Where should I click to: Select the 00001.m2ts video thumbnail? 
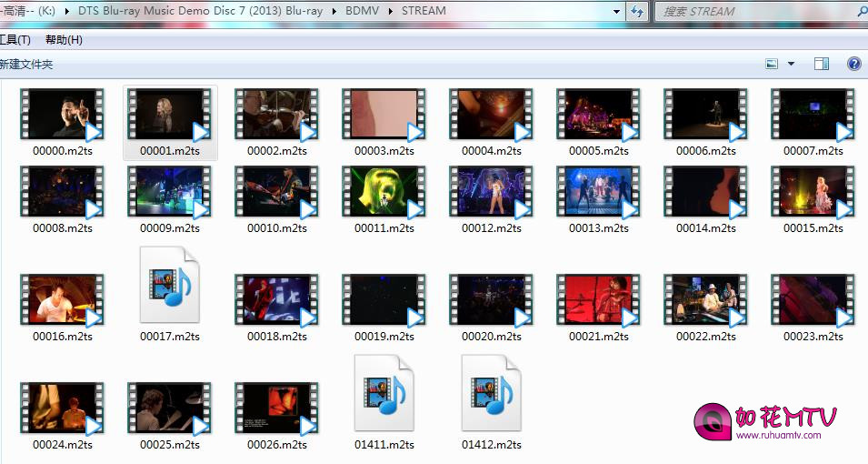coord(169,115)
